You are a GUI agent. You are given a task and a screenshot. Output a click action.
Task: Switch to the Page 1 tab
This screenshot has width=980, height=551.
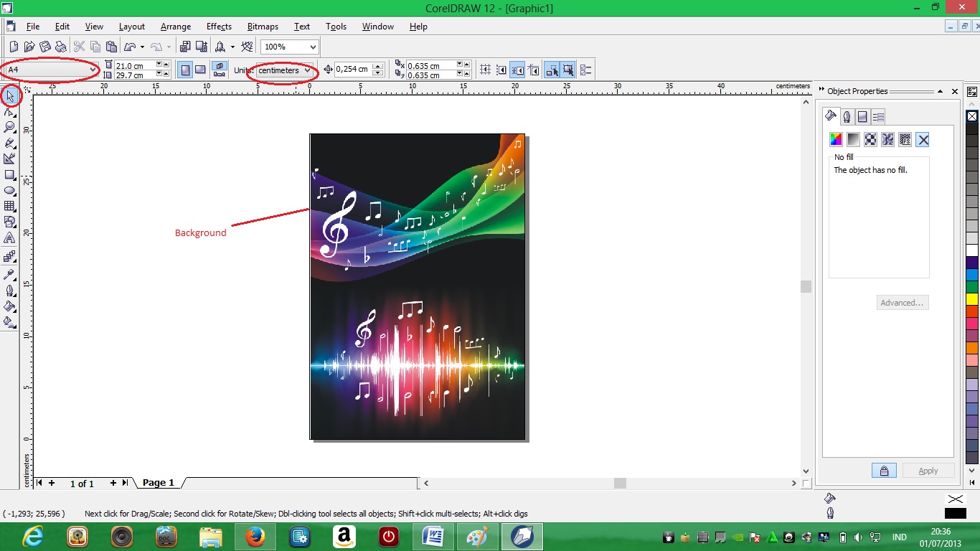click(x=159, y=483)
